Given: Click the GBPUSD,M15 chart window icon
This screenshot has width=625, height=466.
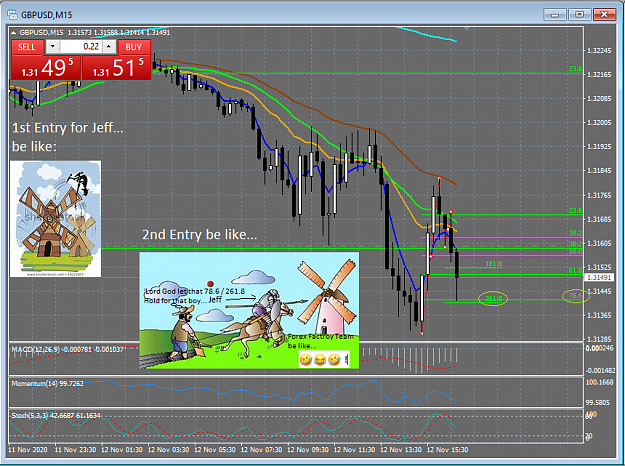Looking at the screenshot, I should tap(12, 15).
